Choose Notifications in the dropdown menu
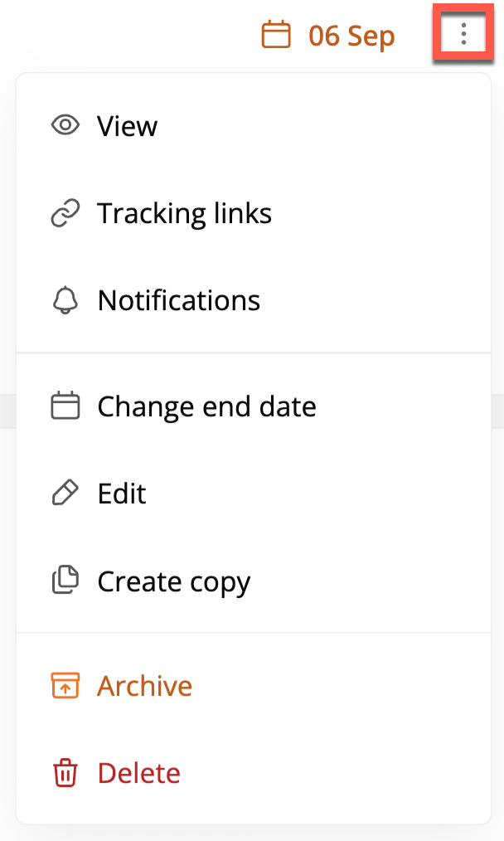Viewport: 504px width, 841px height. (x=178, y=300)
